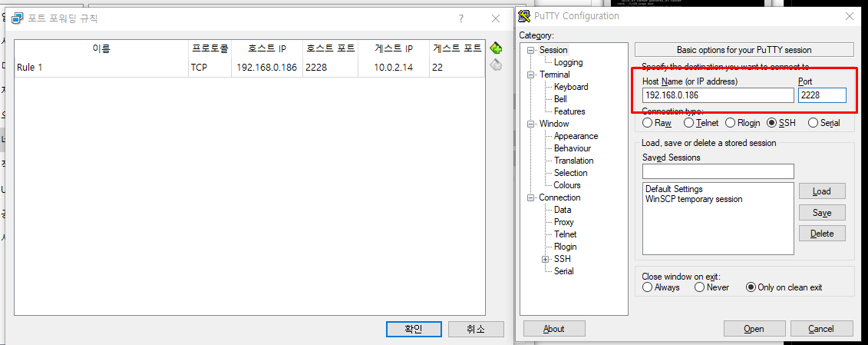Select WinSCP temporary session in the list
This screenshot has width=868, height=345.
tap(694, 199)
